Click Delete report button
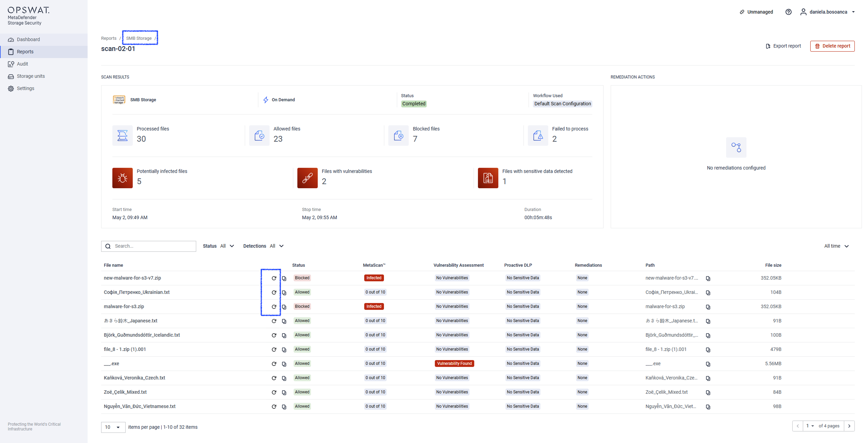This screenshot has width=868, height=443. pos(832,46)
